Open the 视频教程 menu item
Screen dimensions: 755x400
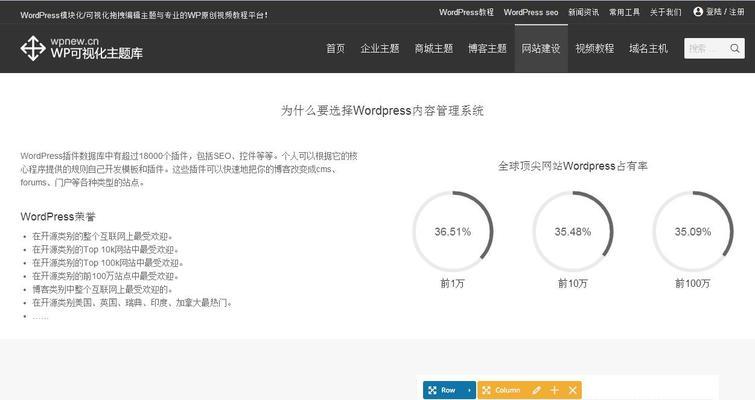coord(595,49)
